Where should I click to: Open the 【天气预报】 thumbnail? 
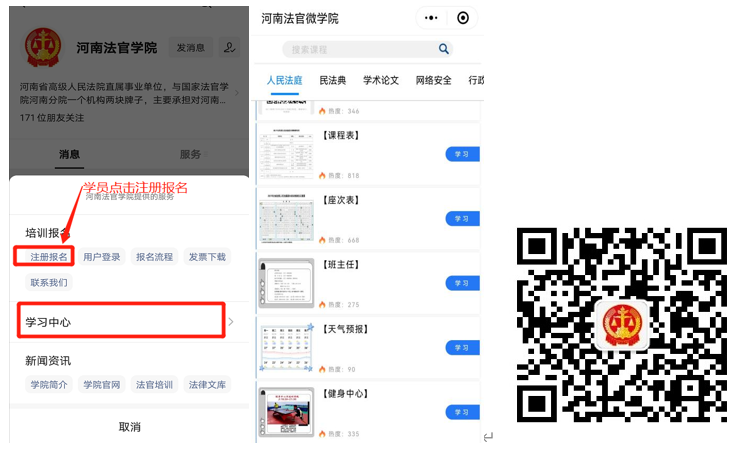(286, 347)
